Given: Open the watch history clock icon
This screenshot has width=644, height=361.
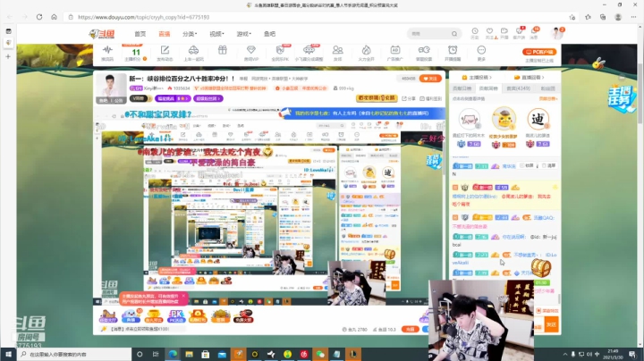Looking at the screenshot, I should 475,33.
